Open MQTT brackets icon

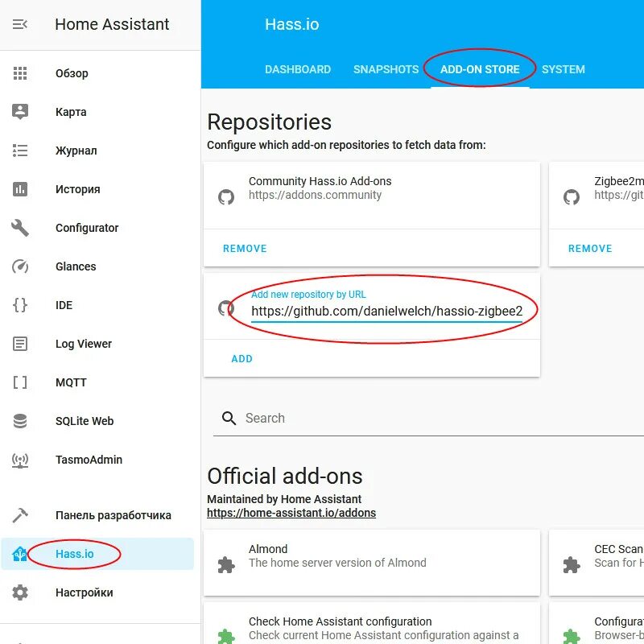click(x=19, y=382)
